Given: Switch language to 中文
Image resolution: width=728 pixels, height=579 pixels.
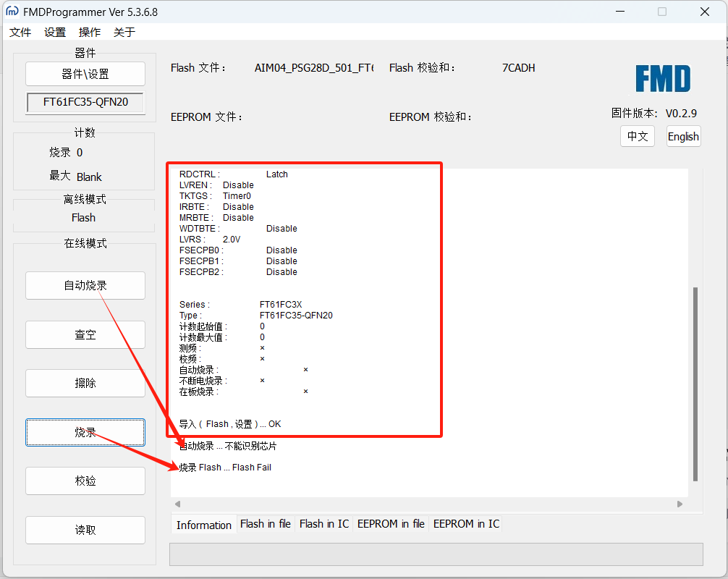Looking at the screenshot, I should point(638,136).
